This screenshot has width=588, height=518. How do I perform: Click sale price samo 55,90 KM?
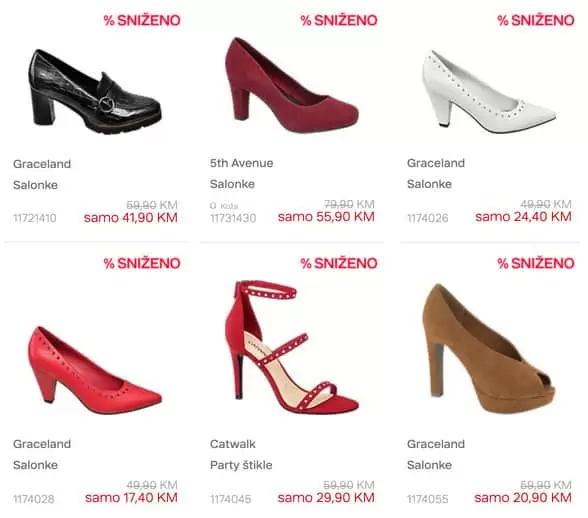(326, 216)
